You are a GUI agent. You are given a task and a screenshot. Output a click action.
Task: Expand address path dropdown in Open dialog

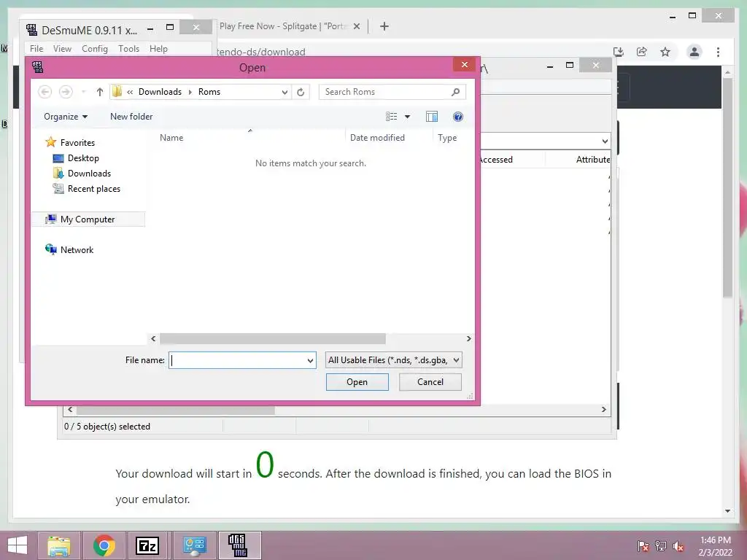[x=285, y=92]
